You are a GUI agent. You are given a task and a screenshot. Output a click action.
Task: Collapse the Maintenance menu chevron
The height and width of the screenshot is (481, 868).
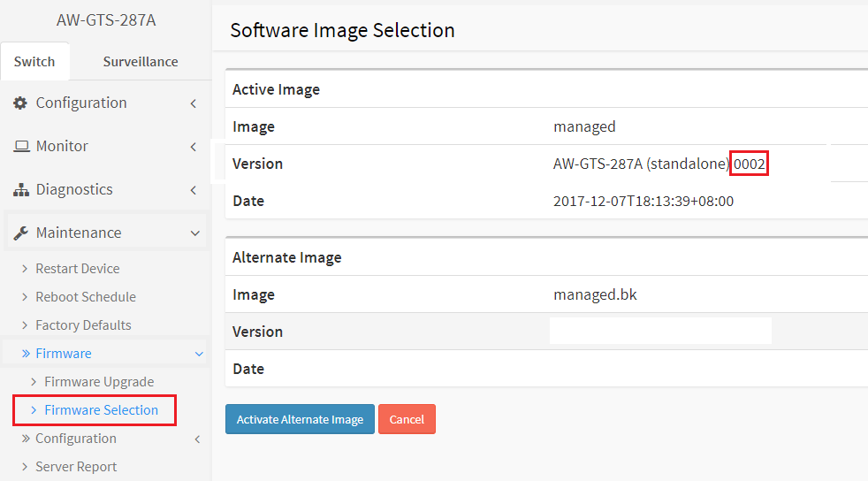click(x=194, y=233)
